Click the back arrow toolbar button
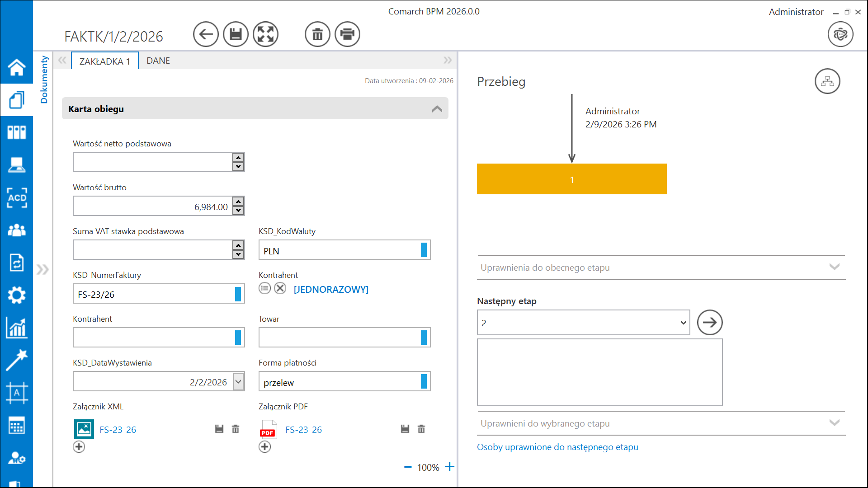This screenshot has height=488, width=868. coord(206,34)
